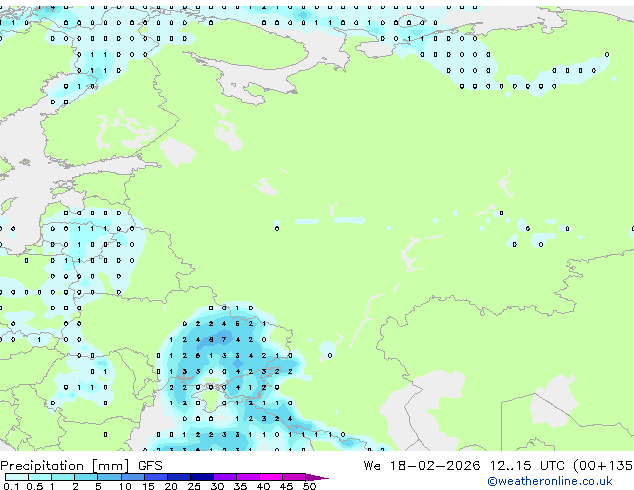Pick the dark navy swatch between 25 and 30

click(202, 477)
